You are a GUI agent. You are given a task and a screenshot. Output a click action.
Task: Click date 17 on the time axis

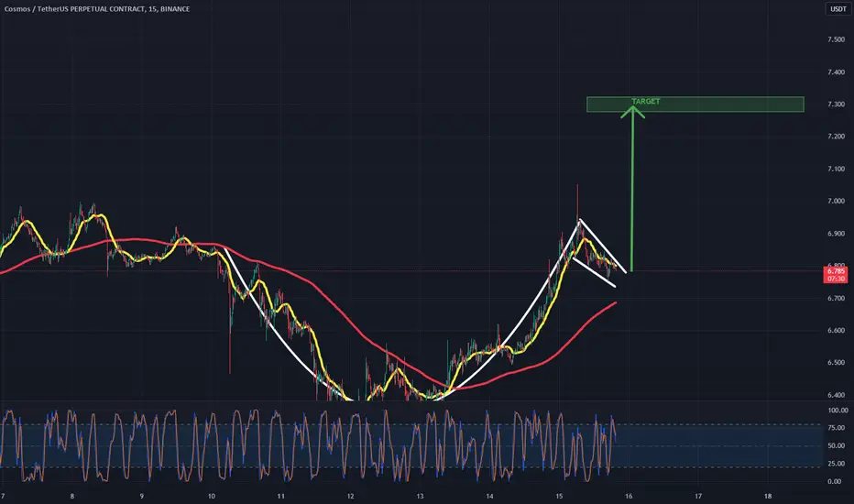(x=698, y=497)
